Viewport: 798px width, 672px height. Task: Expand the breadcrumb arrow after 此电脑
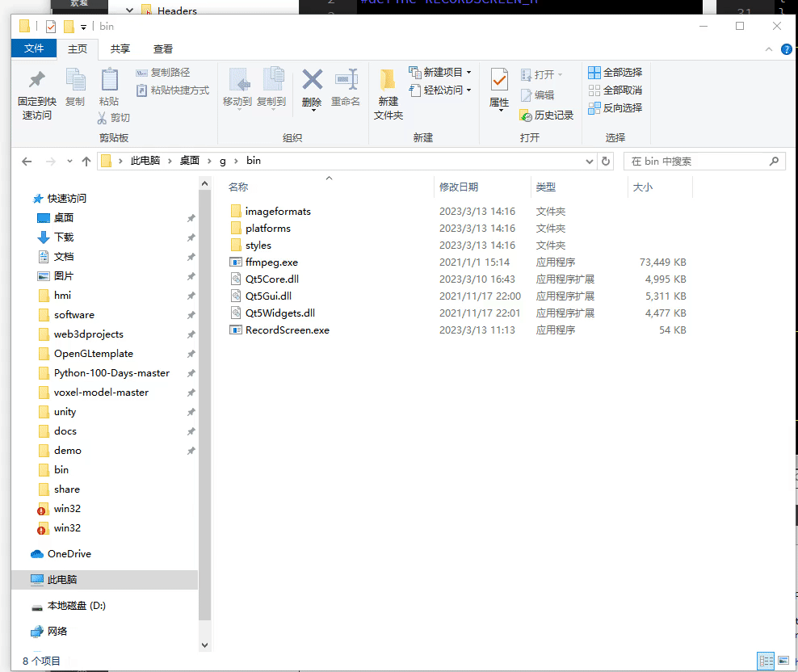point(170,162)
